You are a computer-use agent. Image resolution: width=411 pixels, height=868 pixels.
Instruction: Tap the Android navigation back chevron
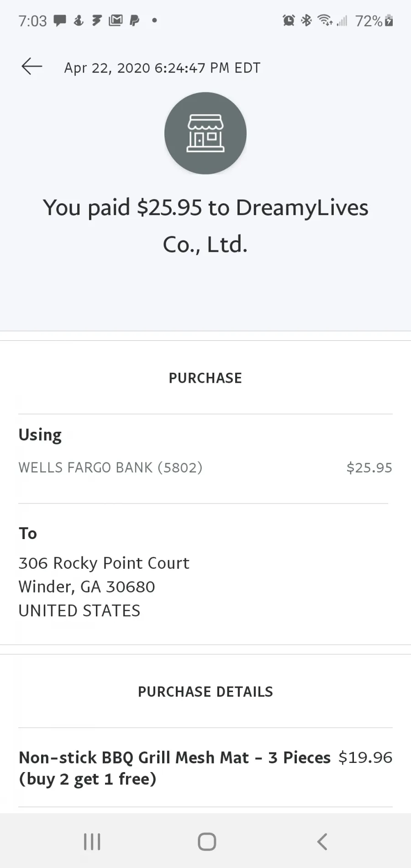tap(322, 842)
